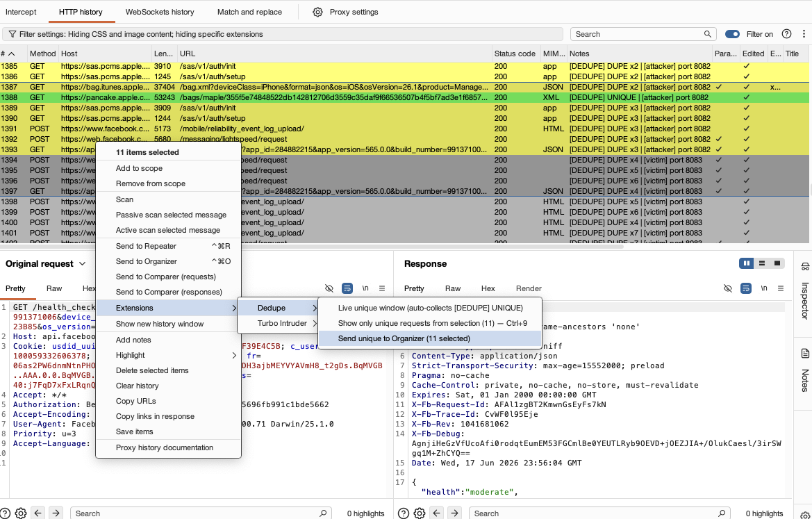The height and width of the screenshot is (519, 812).
Task: Toggle show newlines \n in request pane
Action: [365, 288]
